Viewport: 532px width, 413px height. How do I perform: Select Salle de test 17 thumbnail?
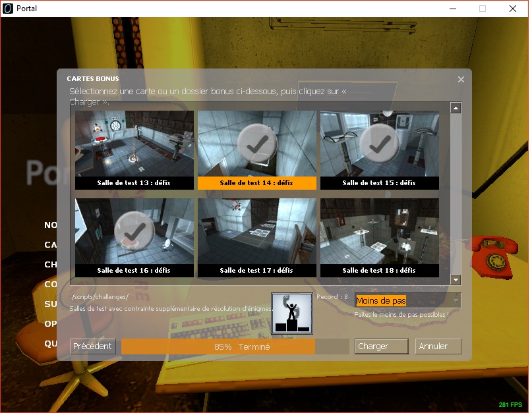point(256,231)
